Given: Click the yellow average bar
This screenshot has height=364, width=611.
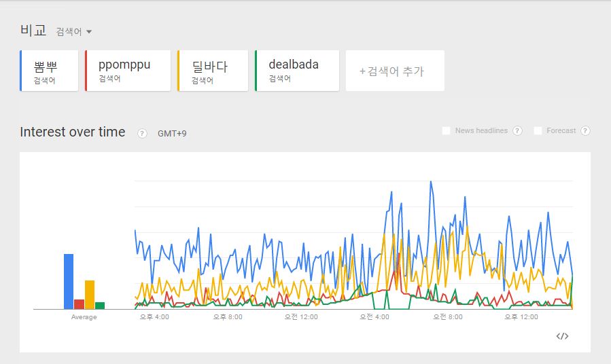Looking at the screenshot, I should tap(90, 295).
